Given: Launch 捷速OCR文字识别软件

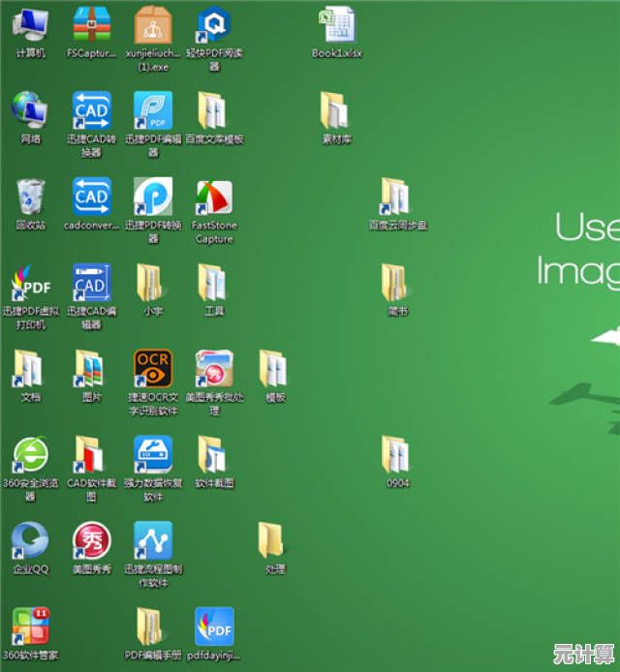Looking at the screenshot, I should coord(153,370).
